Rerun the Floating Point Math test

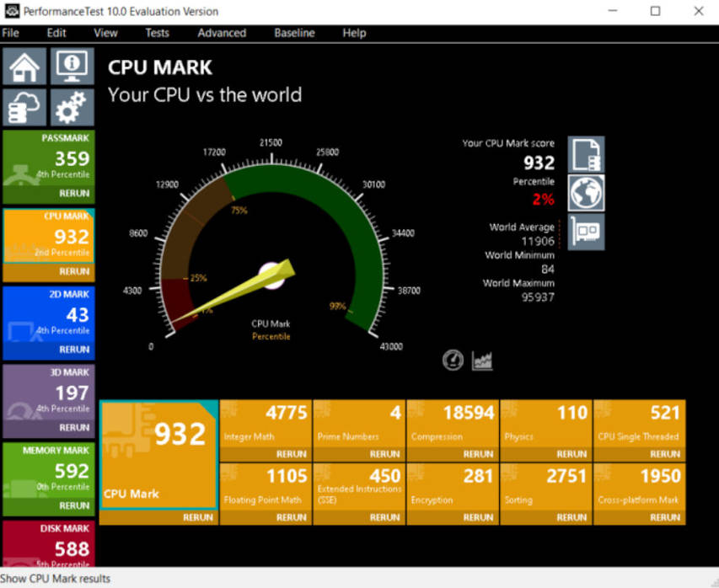click(291, 517)
